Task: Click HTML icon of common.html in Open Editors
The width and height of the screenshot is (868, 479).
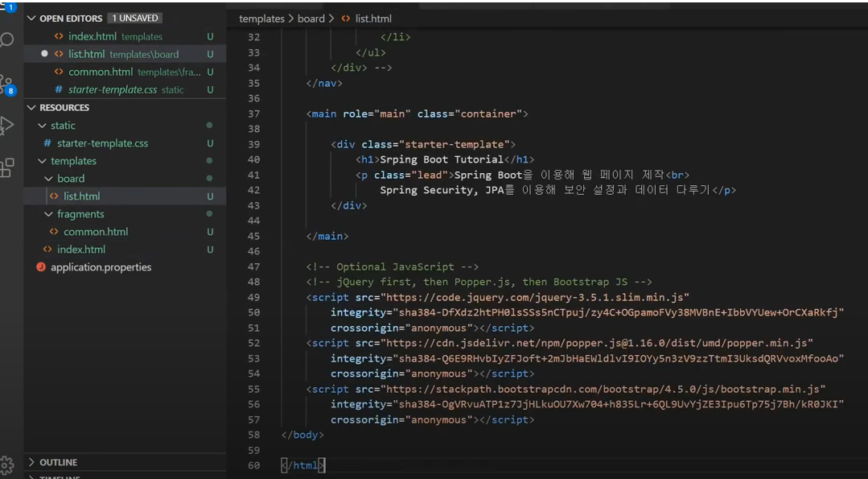Action: tap(59, 72)
